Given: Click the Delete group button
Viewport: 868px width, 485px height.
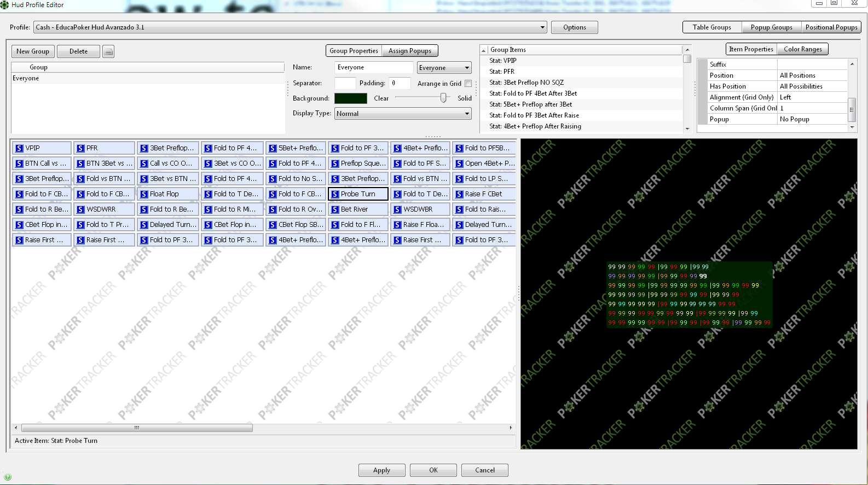Looking at the screenshot, I should pyautogui.click(x=78, y=51).
